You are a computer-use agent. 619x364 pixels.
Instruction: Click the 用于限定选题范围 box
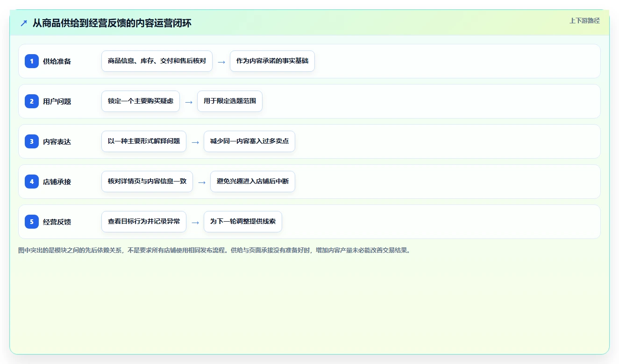230,101
